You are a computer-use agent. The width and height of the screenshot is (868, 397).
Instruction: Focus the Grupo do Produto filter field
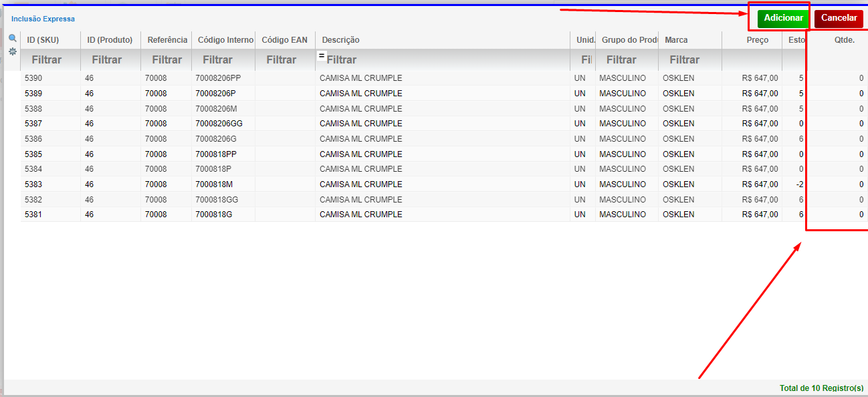626,60
